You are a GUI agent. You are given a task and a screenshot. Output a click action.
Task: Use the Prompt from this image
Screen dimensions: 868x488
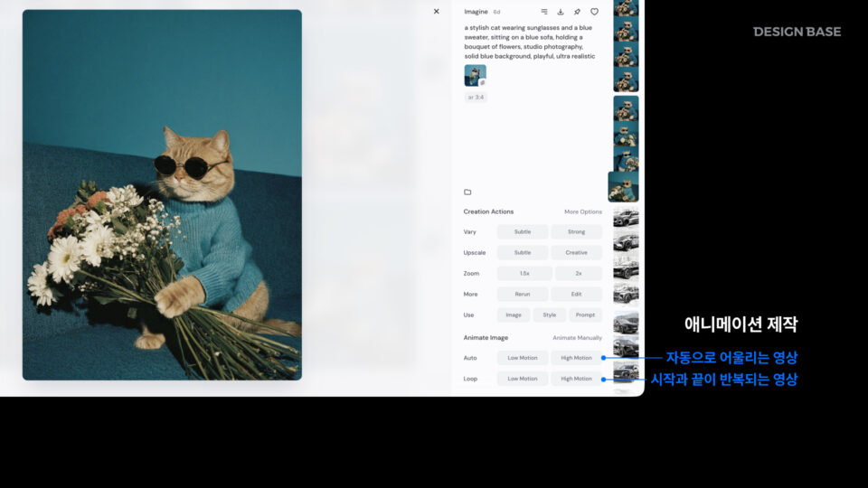pos(585,315)
